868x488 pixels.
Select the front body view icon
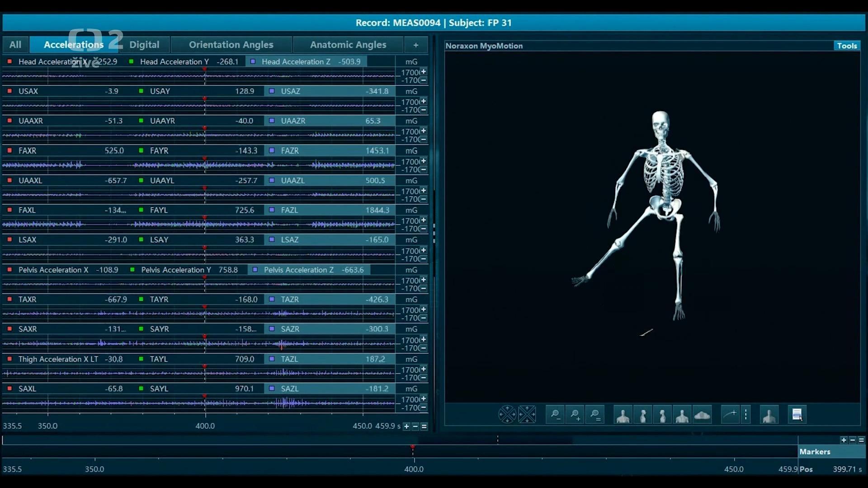tap(623, 415)
